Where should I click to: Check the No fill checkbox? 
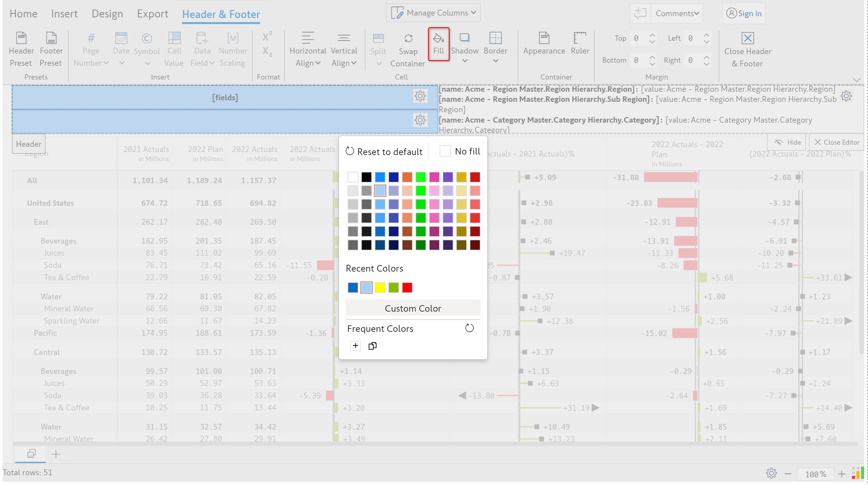tap(445, 151)
